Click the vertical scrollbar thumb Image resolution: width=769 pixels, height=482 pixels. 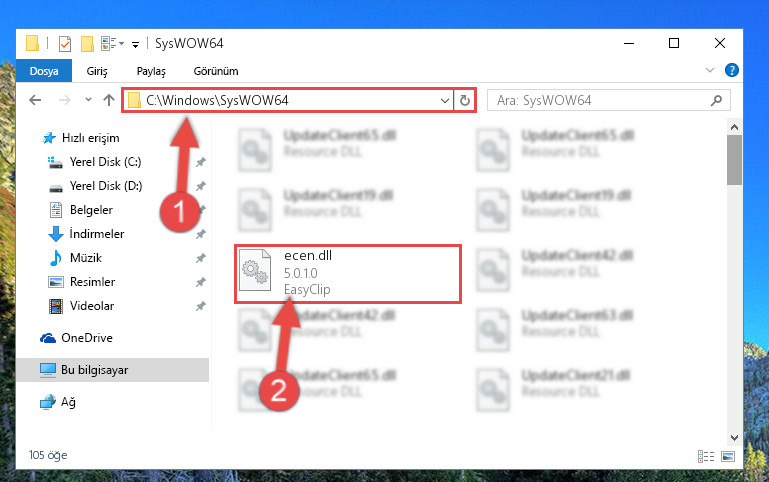coord(734,160)
